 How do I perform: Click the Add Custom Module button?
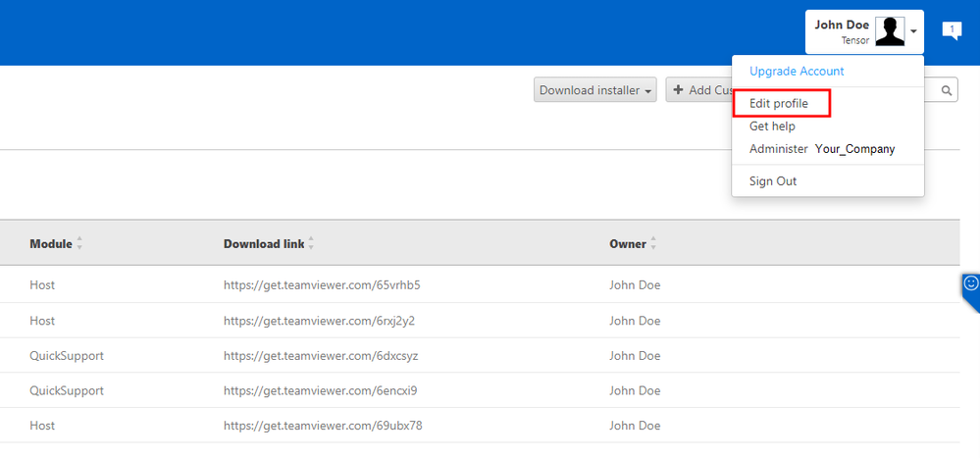pos(698,90)
